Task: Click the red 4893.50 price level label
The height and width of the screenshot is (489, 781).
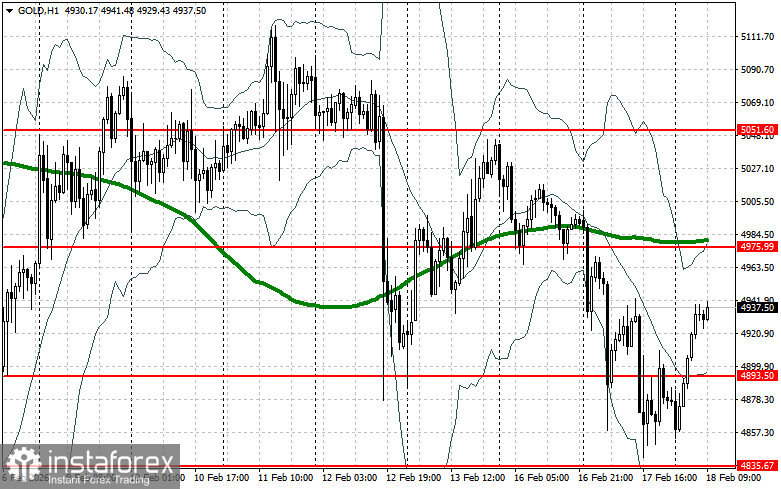Action: pos(758,375)
